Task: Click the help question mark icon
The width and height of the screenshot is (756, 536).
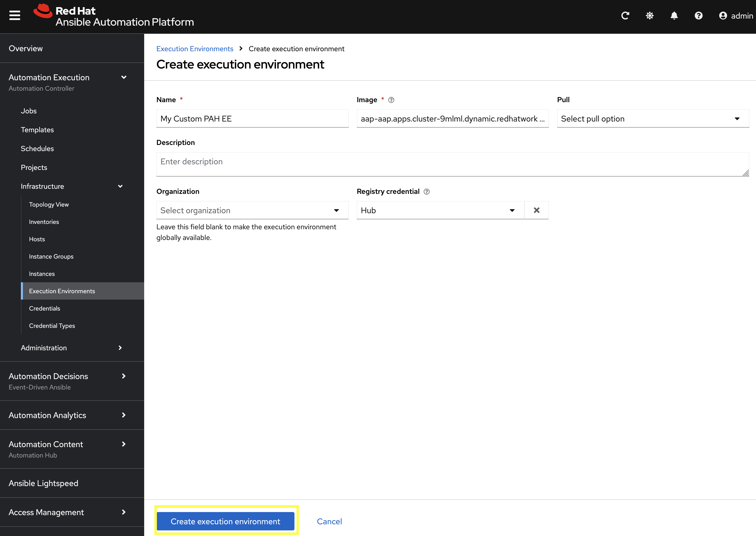Action: tap(698, 16)
